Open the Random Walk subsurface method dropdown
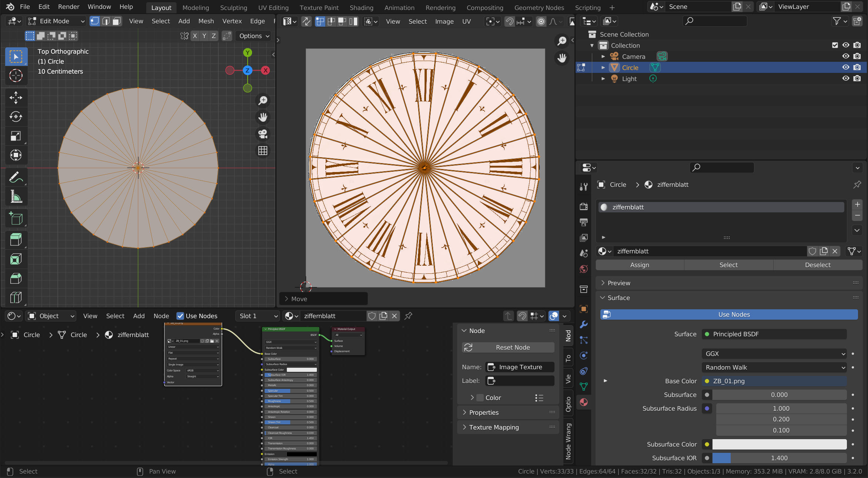Screen dimensions: 868x478 tap(774, 367)
